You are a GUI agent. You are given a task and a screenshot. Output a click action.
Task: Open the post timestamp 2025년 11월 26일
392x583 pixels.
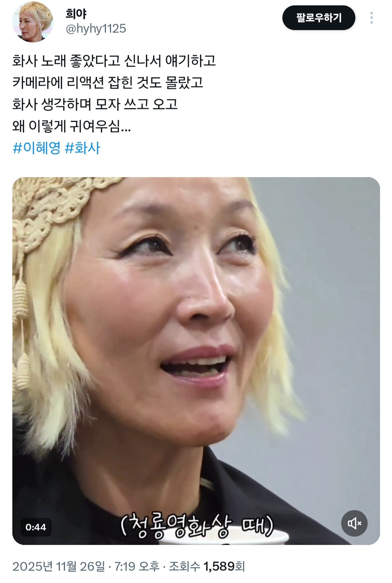click(58, 566)
